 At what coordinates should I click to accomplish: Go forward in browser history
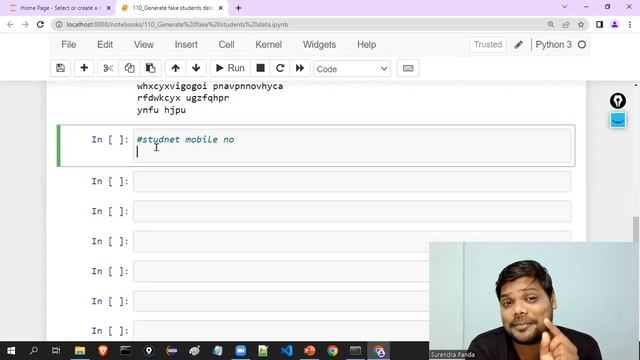click(x=25, y=24)
